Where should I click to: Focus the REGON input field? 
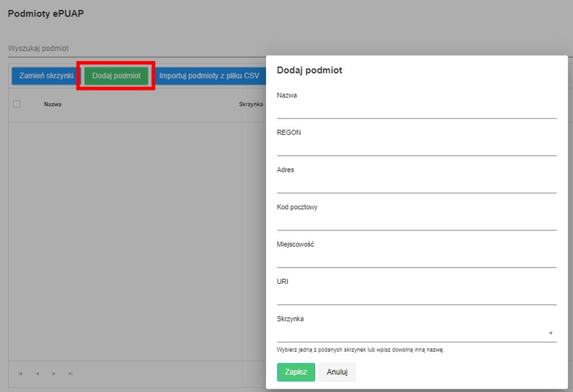click(x=416, y=147)
